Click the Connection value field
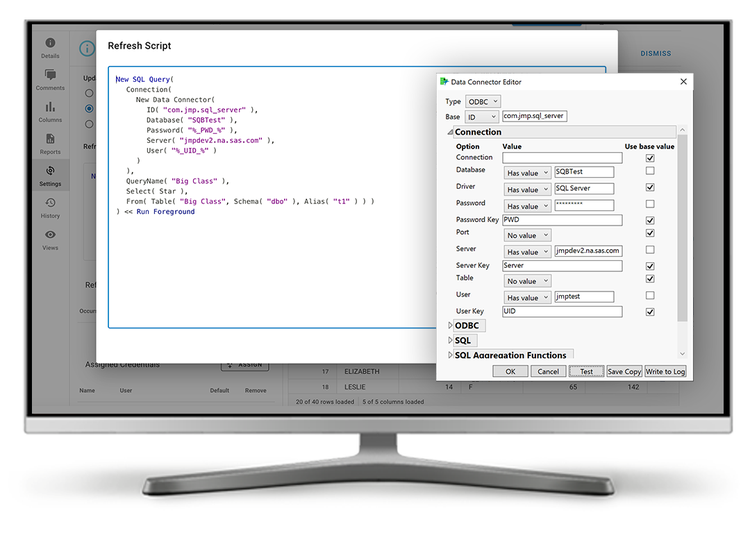The width and height of the screenshot is (750, 549). pyautogui.click(x=562, y=158)
